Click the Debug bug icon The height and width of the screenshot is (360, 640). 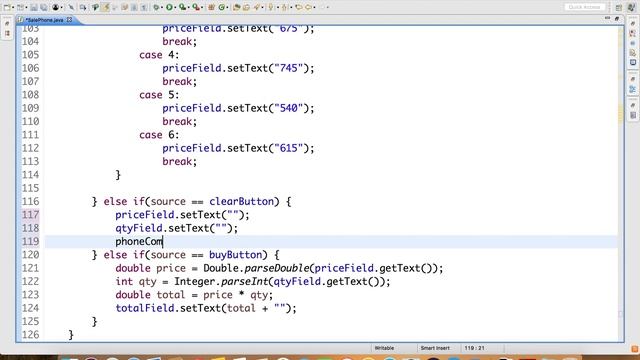coord(156,7)
